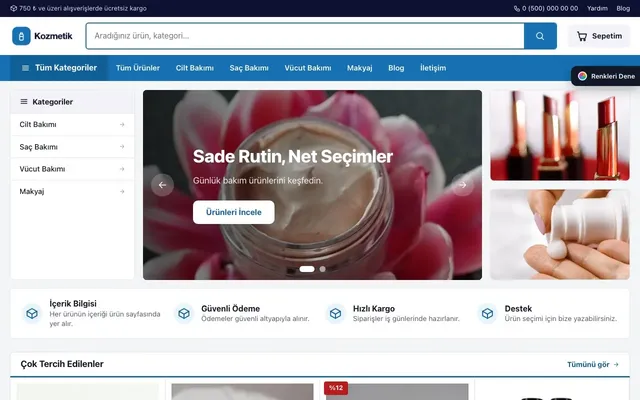Select Cilt Bakımı in the navigation bar

pos(195,68)
